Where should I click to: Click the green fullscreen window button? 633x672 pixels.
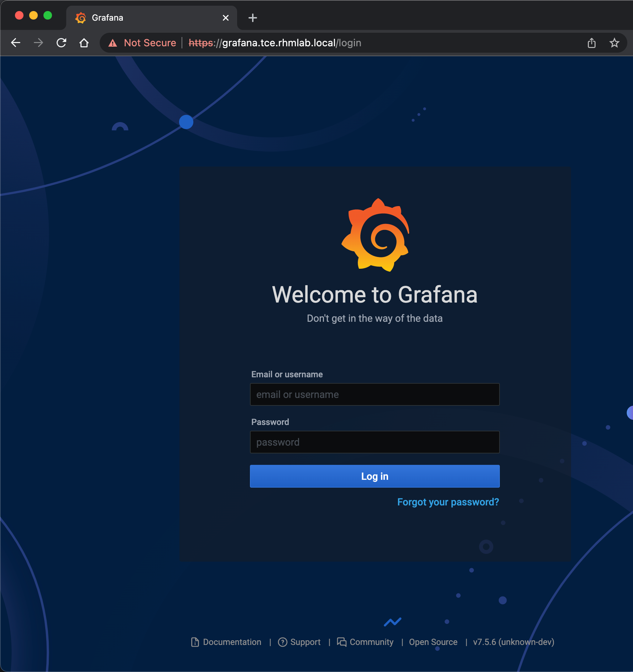[48, 15]
